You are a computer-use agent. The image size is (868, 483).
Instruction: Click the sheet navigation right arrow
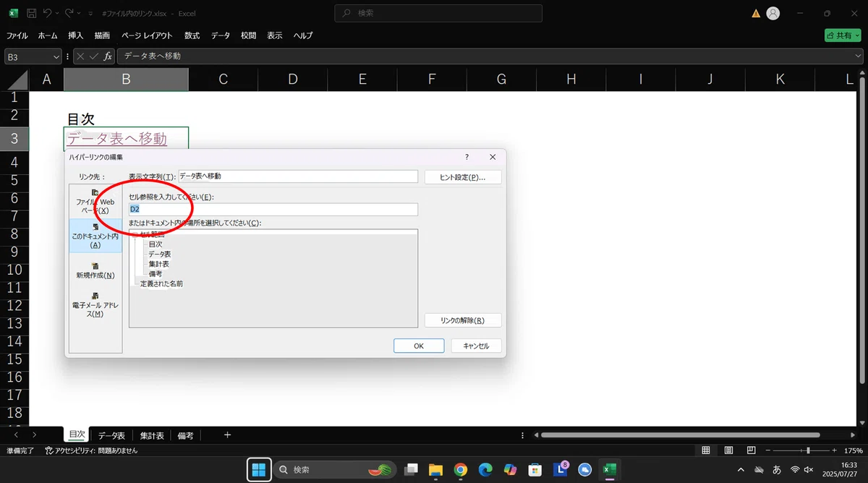[x=34, y=435]
